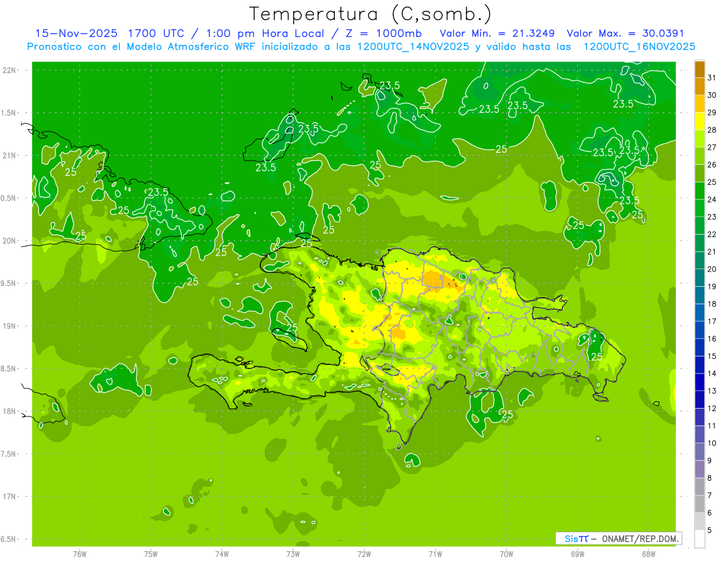This screenshot has width=728, height=562.
Task: Click the color scale label '20'
Action: [712, 269]
